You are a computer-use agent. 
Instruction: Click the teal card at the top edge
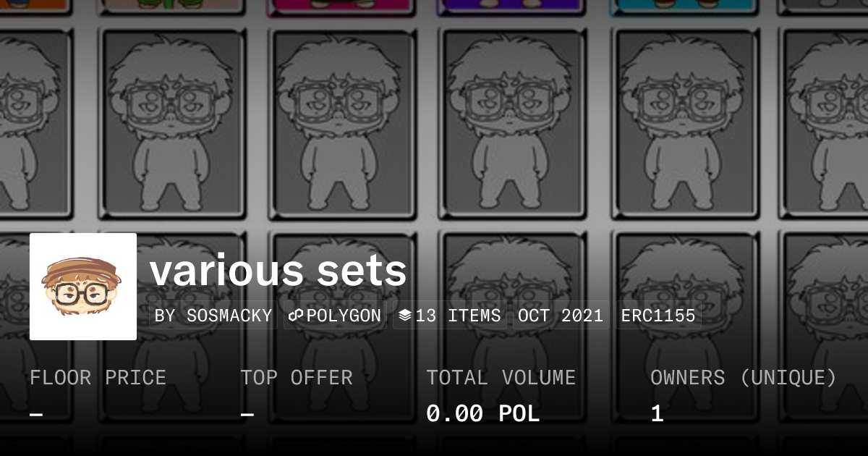(684, 7)
